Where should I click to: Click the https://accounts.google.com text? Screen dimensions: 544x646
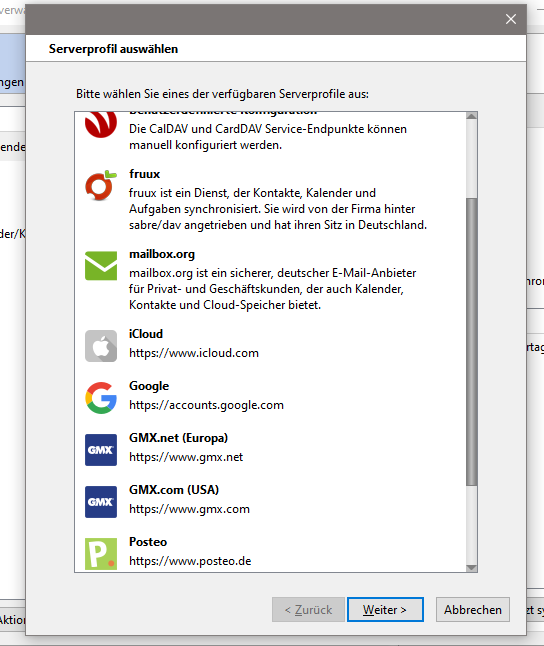[206, 405]
